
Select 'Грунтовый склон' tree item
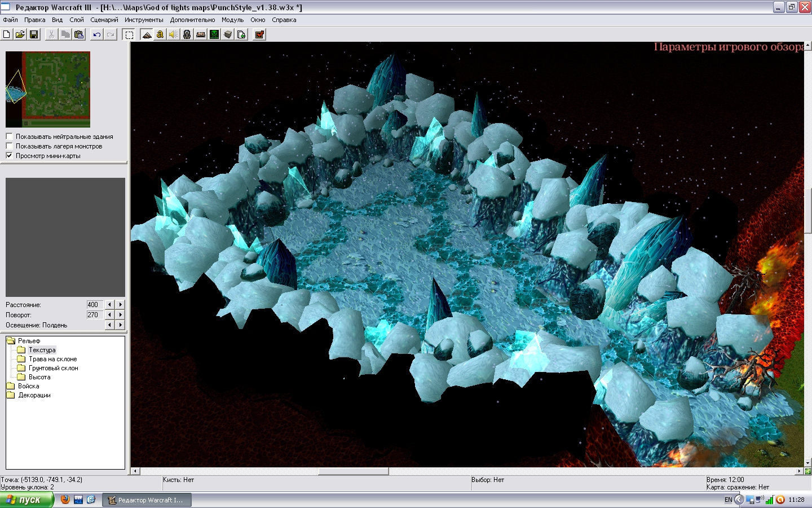53,368
